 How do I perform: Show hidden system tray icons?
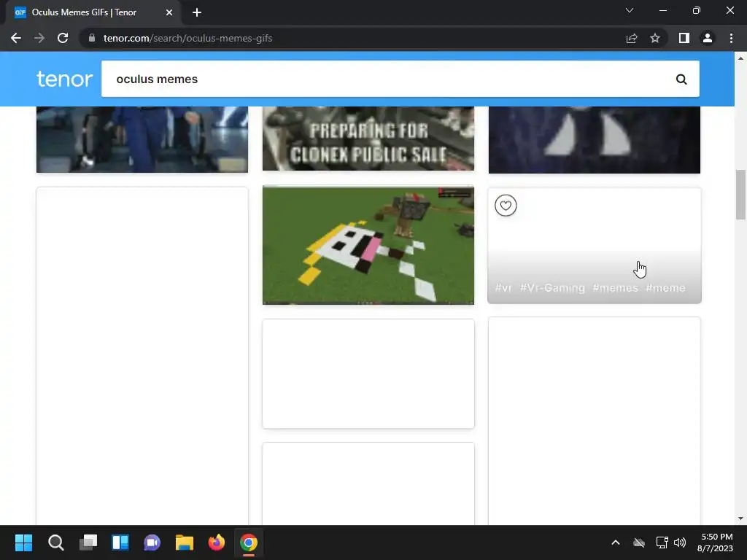click(x=616, y=542)
